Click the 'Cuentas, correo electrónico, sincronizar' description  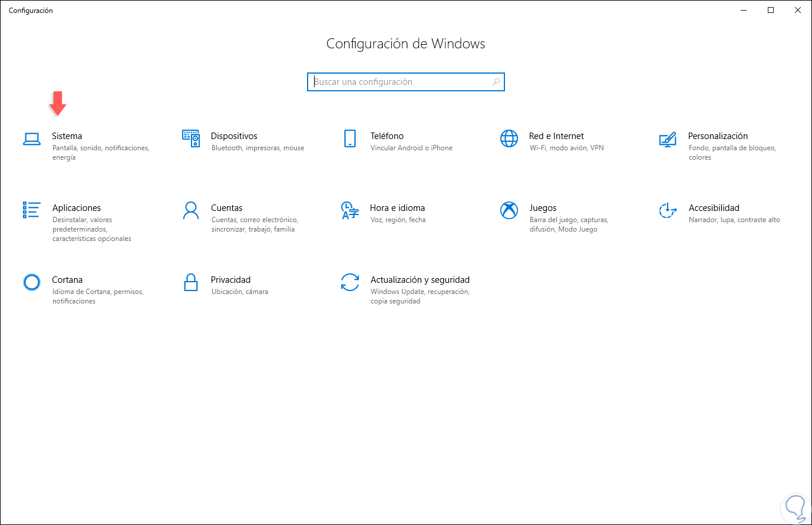[x=255, y=224]
